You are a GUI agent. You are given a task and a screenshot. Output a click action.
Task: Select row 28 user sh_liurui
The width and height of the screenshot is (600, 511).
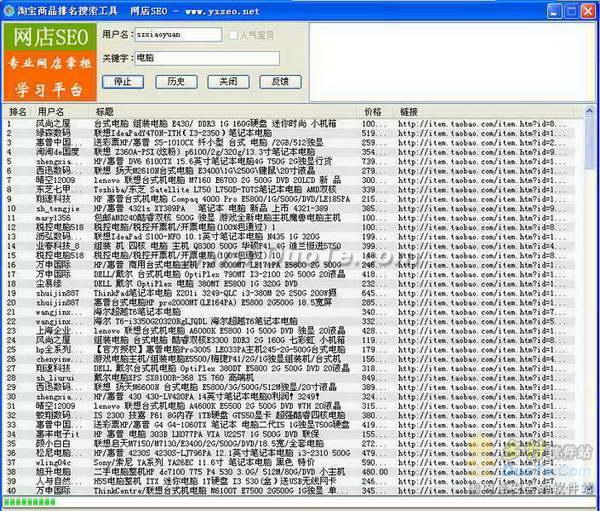point(55,378)
